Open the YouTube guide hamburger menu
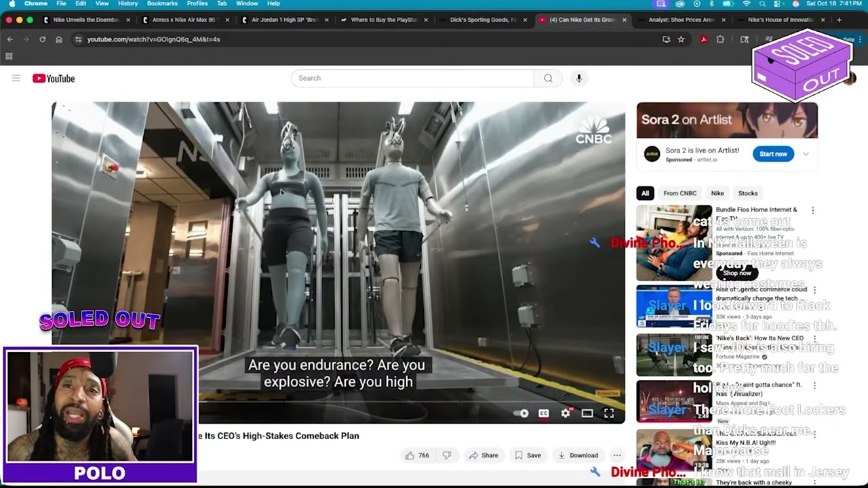Screen dimensions: 868x488 (x=16, y=79)
